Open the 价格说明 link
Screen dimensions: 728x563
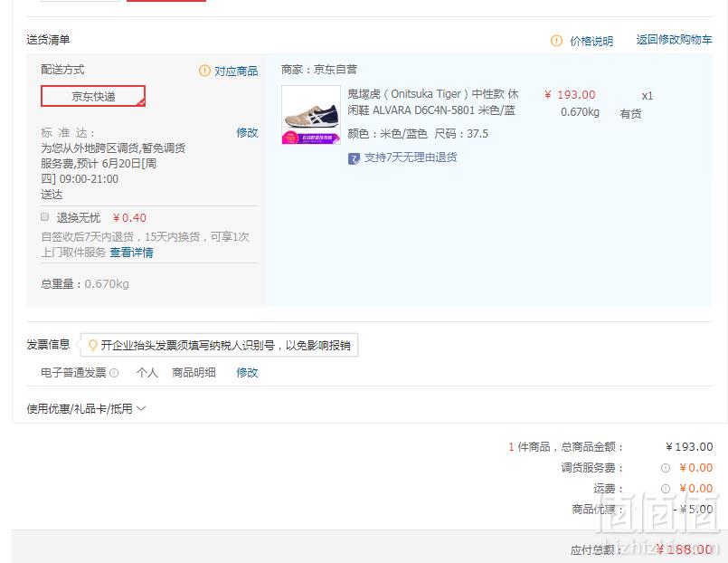coord(591,41)
